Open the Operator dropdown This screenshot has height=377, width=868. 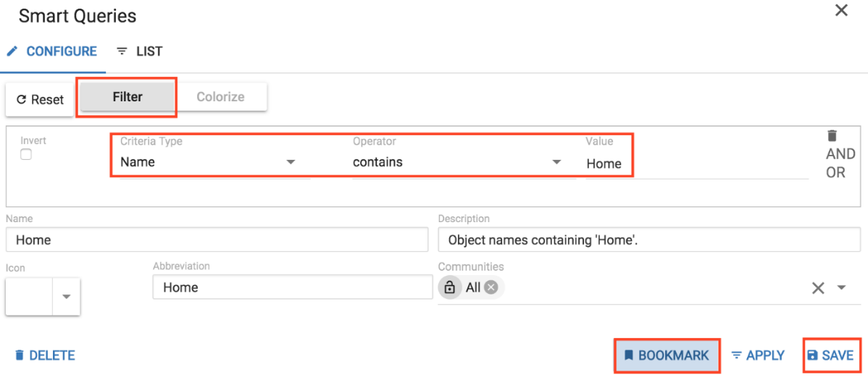coord(556,162)
